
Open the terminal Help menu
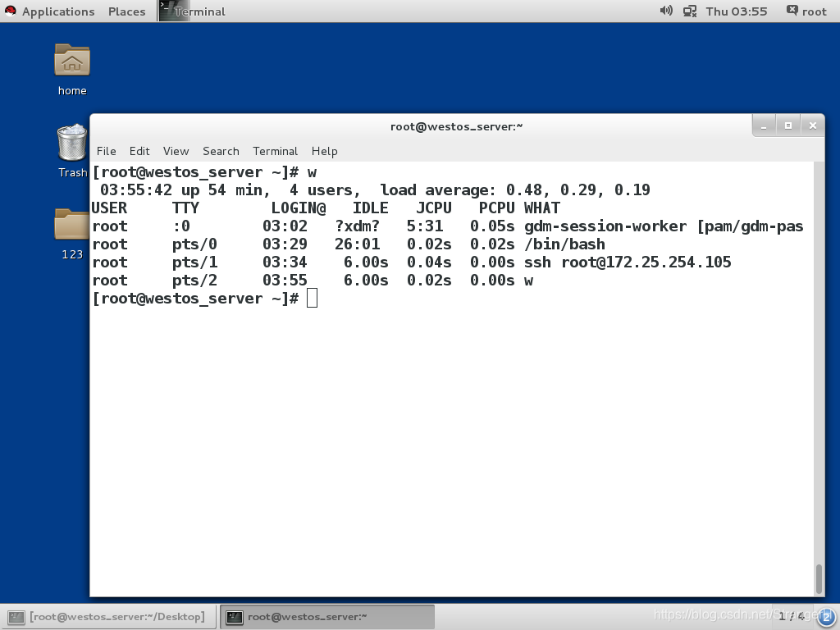click(324, 151)
